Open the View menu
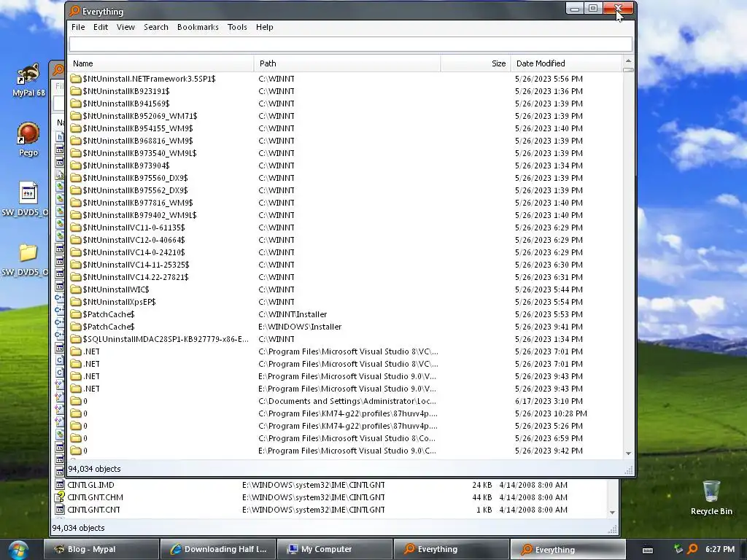This screenshot has width=747, height=560. click(x=125, y=27)
